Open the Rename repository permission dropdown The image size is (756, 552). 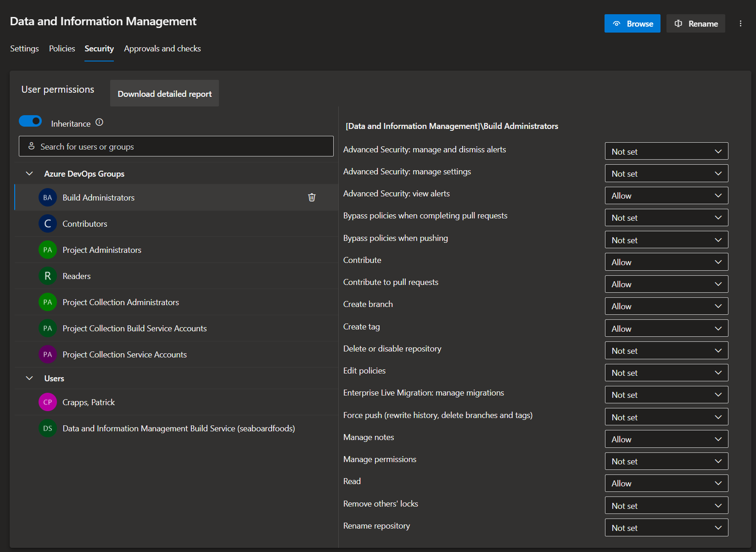click(666, 528)
